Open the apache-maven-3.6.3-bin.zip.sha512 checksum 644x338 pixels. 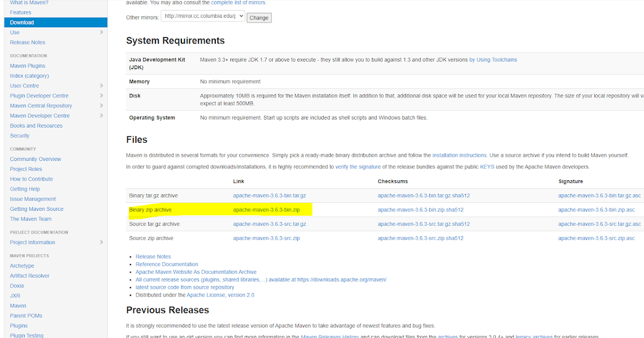(x=421, y=209)
